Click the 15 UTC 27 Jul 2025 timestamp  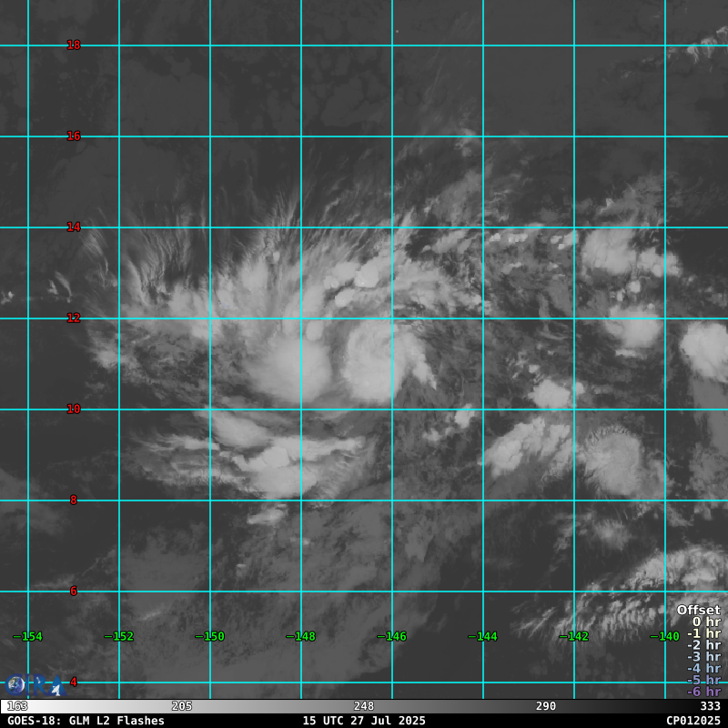point(364,721)
